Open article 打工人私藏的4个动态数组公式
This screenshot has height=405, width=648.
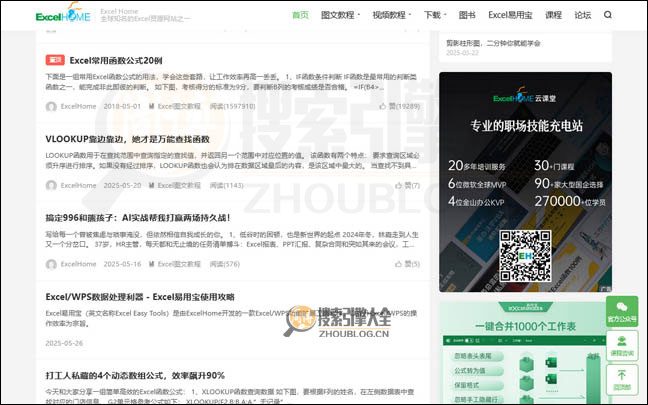coord(135,376)
